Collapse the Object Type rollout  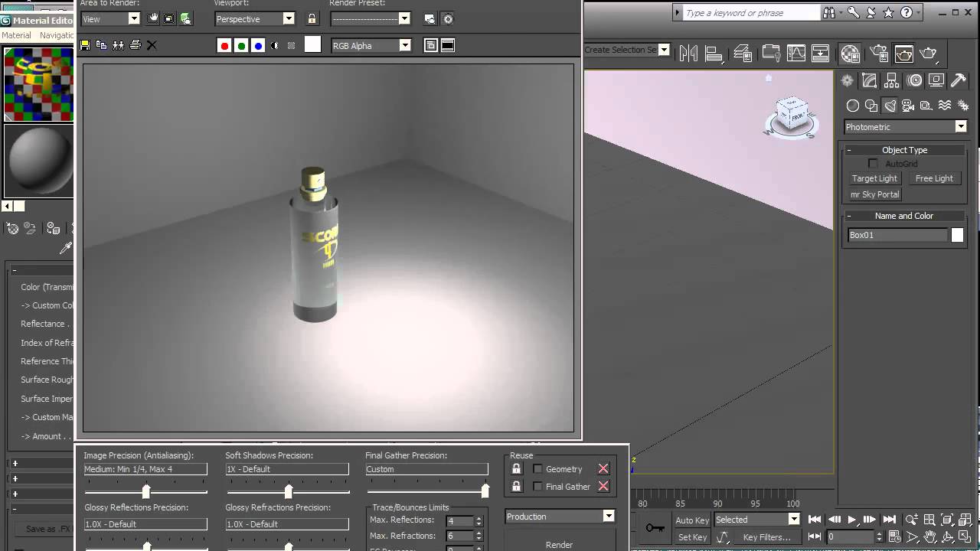point(904,150)
